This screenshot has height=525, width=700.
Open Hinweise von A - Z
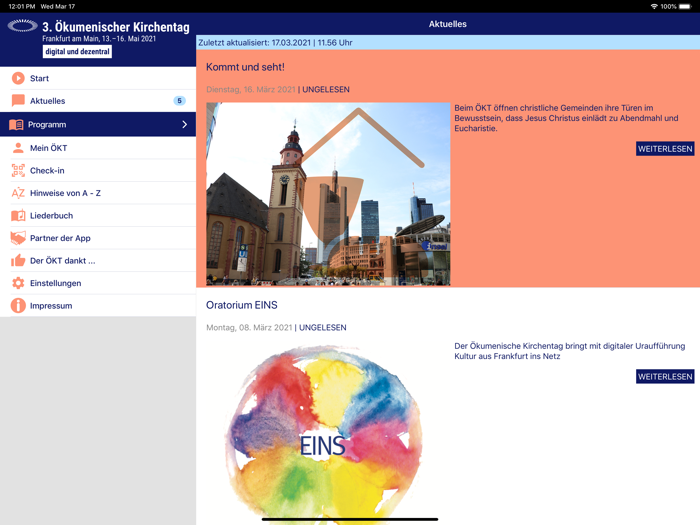[x=98, y=193]
